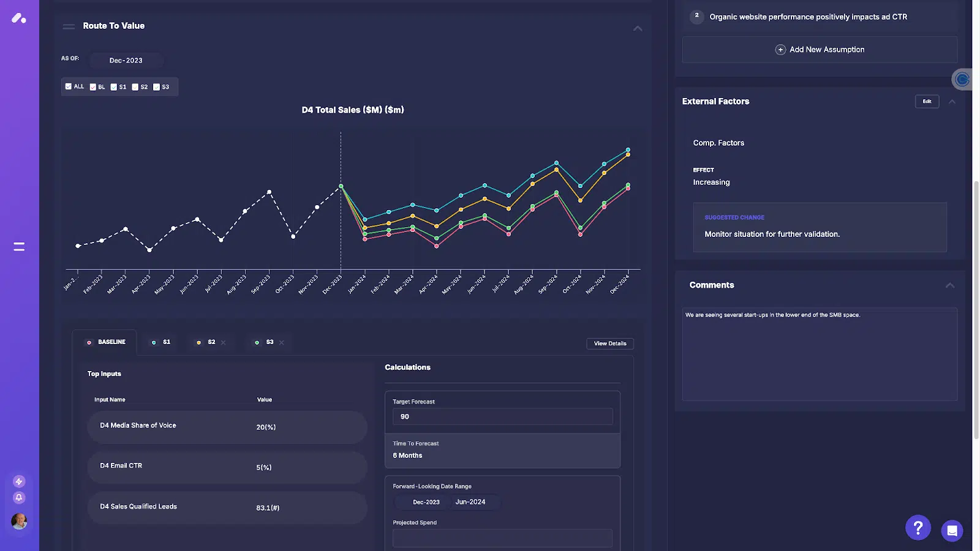980x551 pixels.
Task: Toggle the S3 series checkbox
Action: coord(157,87)
